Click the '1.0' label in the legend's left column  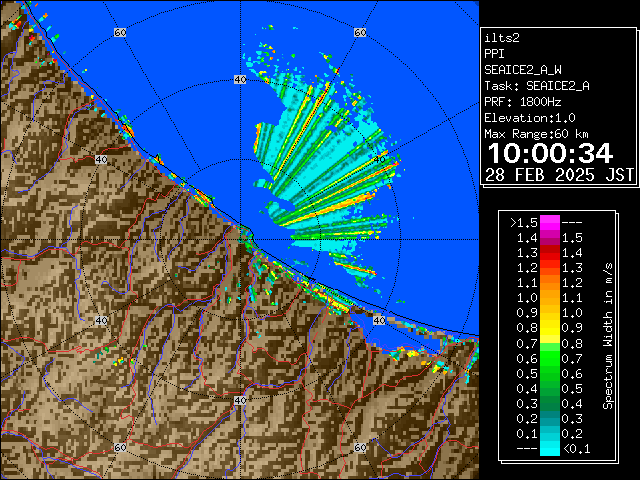527,298
